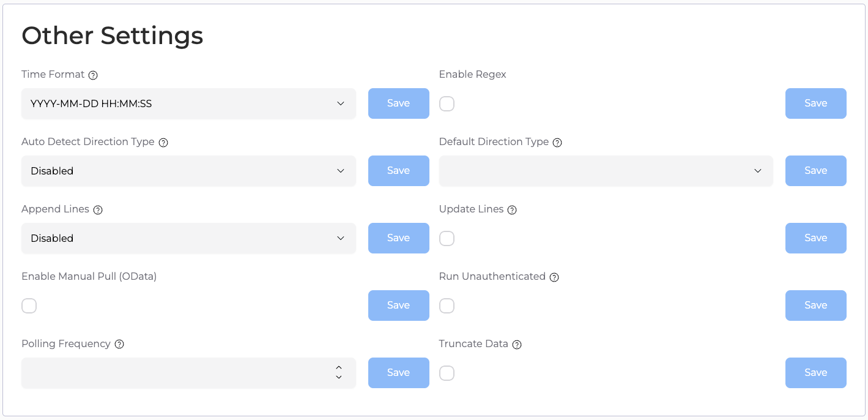Click the question mark next to Append Lines
Viewport: 868px width, 420px height.
98,210
